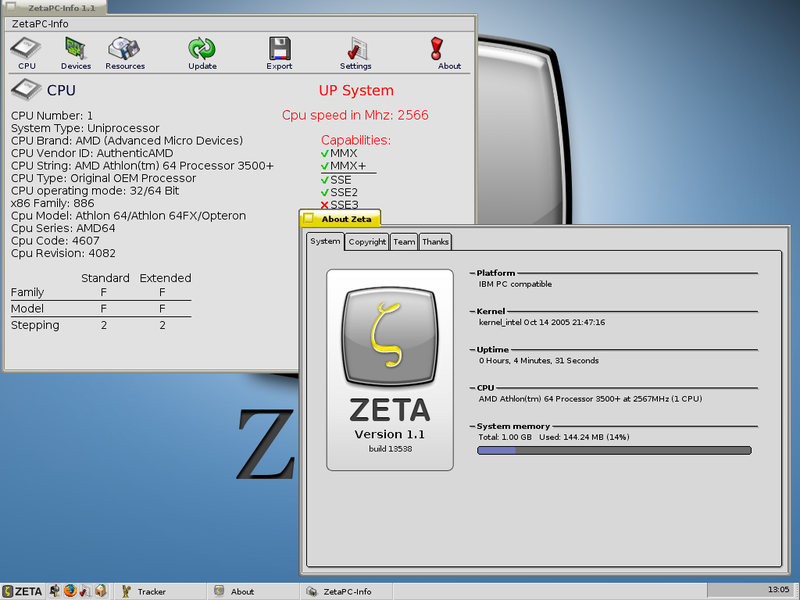
Task: Switch to the Copyright tab
Action: tap(367, 241)
